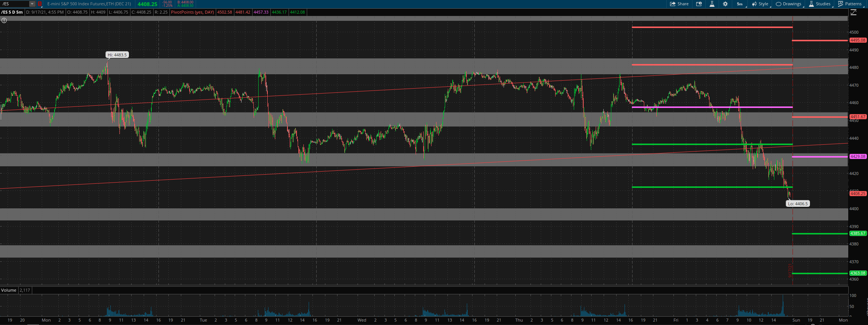Click green pivot value 4436.17
Viewport: 868px width, 325px height.
coord(279,12)
